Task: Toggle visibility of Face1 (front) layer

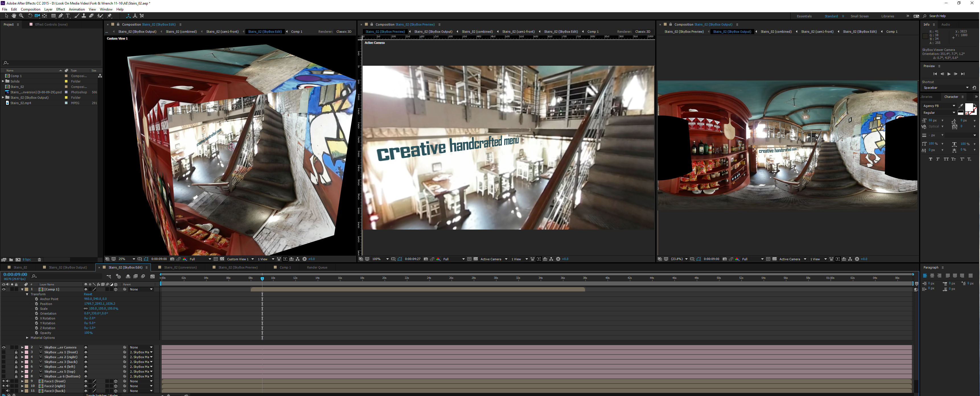Action: [4, 381]
